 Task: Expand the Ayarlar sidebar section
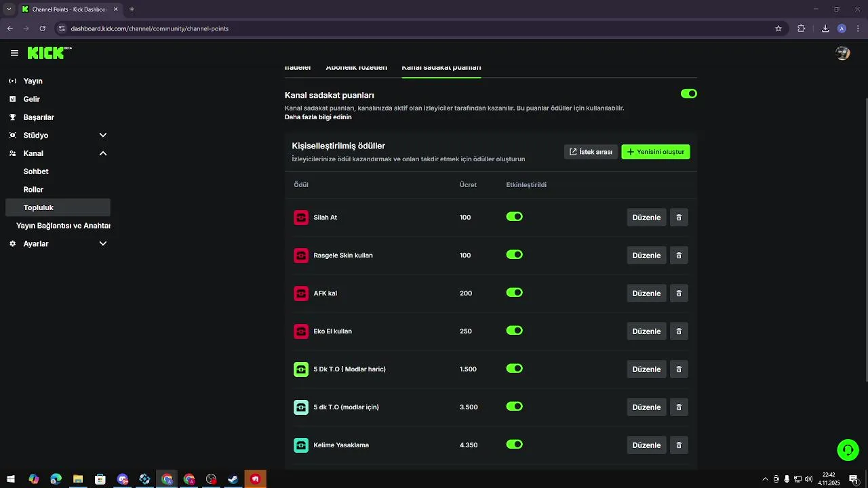pyautogui.click(x=103, y=243)
